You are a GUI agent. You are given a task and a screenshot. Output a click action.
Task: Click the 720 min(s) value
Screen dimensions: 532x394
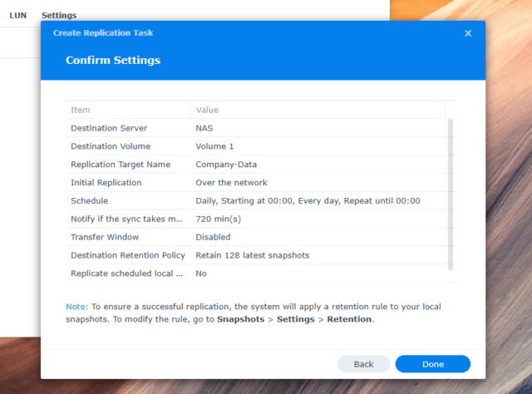218,219
